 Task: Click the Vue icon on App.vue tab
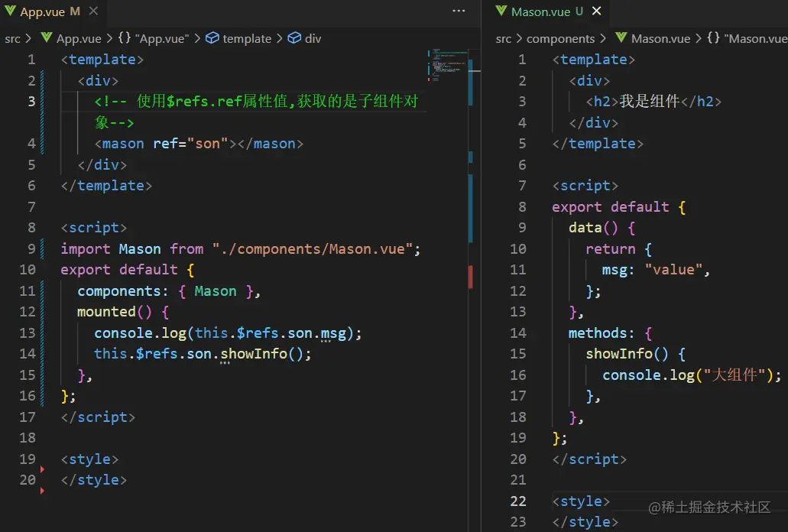9,11
